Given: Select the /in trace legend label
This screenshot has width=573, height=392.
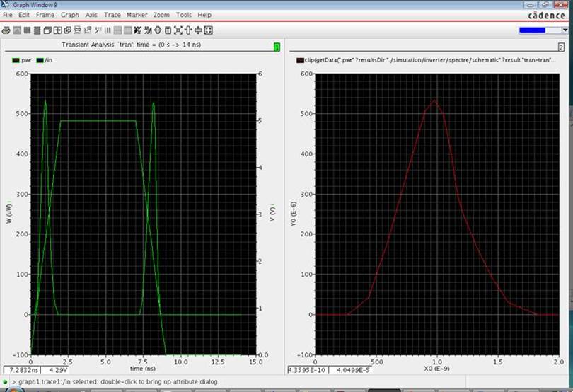Looking at the screenshot, I should [49, 61].
